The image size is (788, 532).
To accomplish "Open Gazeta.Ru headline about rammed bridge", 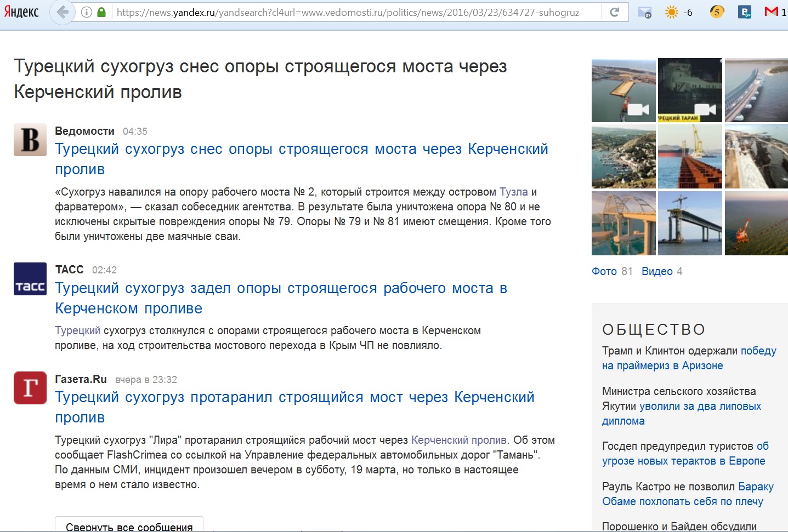I will click(294, 407).
